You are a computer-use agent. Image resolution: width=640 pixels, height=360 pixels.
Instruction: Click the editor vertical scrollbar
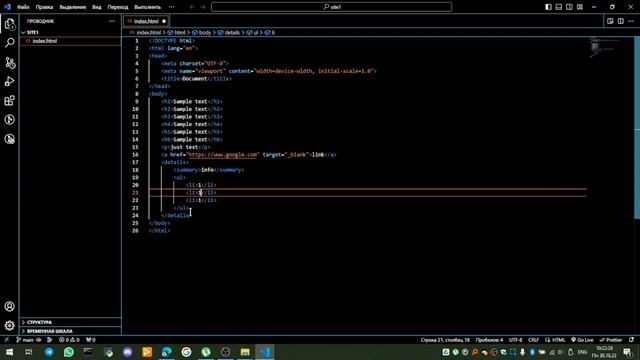pos(637,128)
